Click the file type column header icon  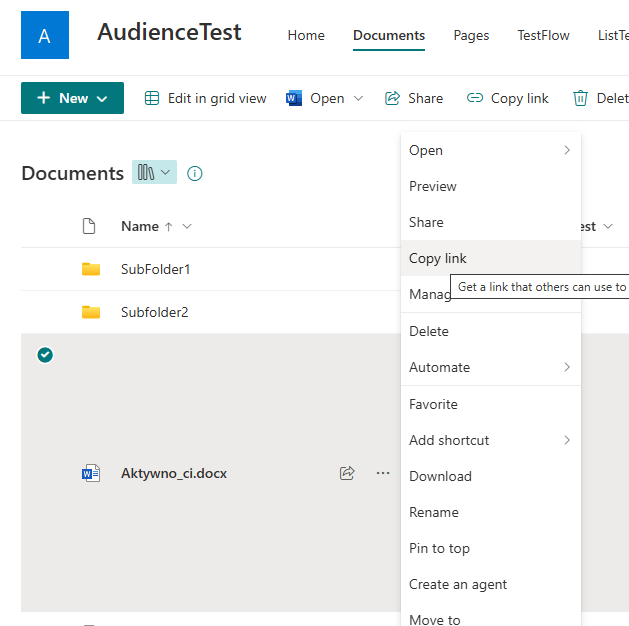tap(89, 226)
